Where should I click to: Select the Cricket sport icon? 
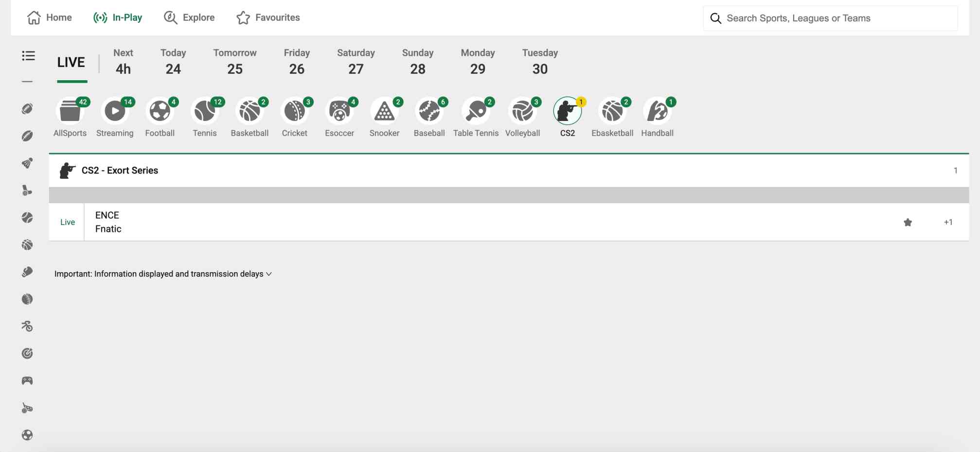[294, 112]
